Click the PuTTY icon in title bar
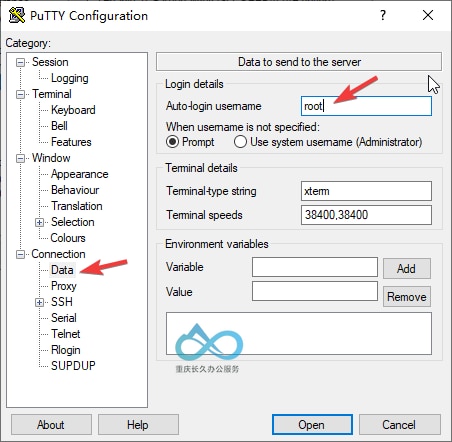Image resolution: width=452 pixels, height=442 pixels. click(x=17, y=15)
